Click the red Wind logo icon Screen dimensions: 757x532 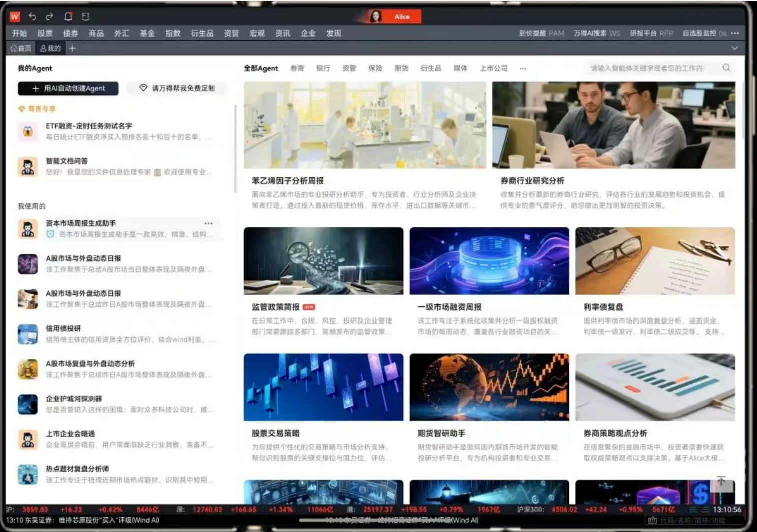coord(15,17)
